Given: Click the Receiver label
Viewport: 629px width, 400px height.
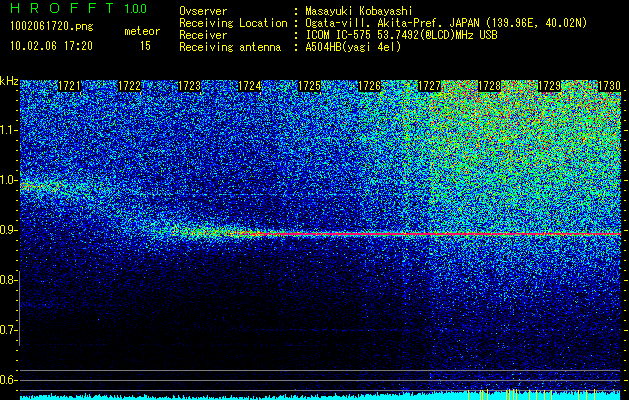Looking at the screenshot, I should tap(203, 35).
